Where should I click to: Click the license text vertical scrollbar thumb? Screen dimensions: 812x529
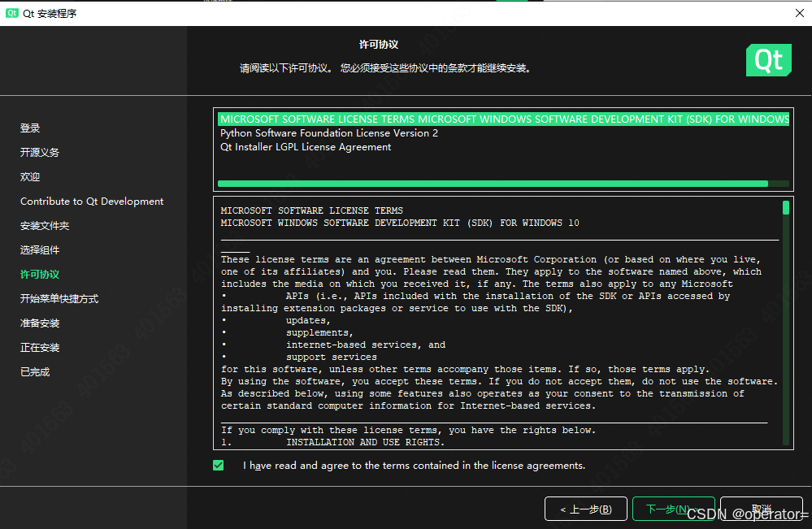pos(786,207)
